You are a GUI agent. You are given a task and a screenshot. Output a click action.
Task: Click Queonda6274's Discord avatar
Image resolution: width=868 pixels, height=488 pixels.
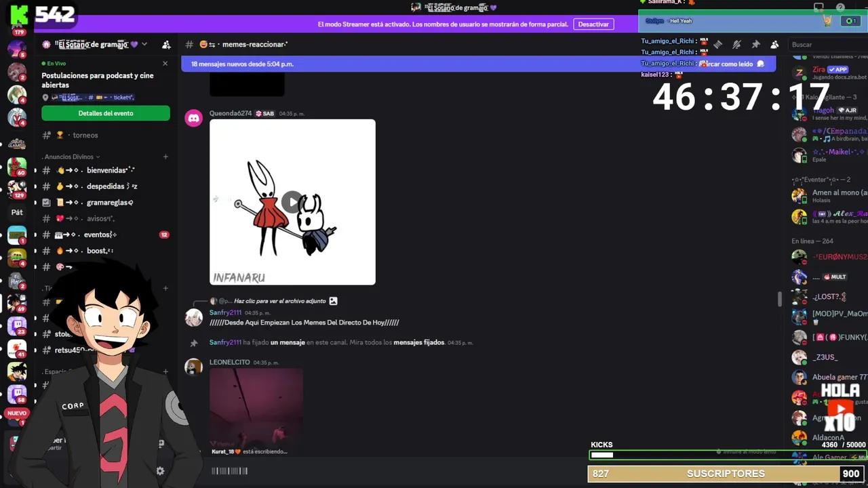(x=194, y=118)
